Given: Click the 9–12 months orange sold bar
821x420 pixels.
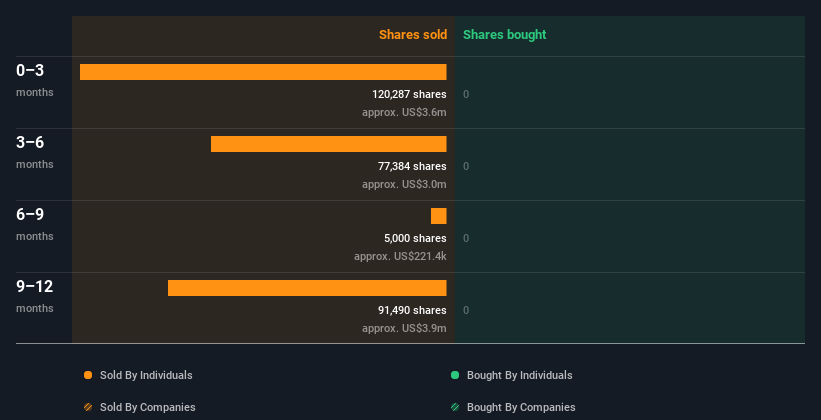Looking at the screenshot, I should 307,288.
